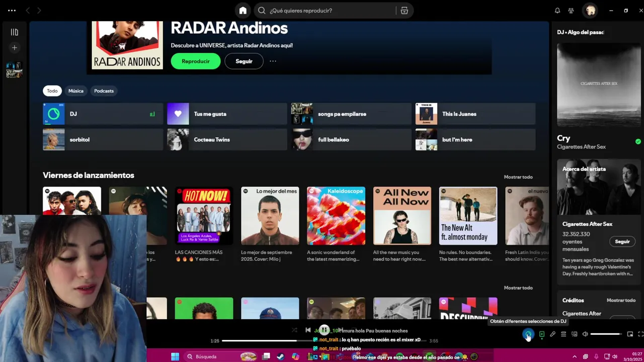Image resolution: width=644 pixels, height=362 pixels.
Task: Click the song title Cry
Action: [x=563, y=138]
